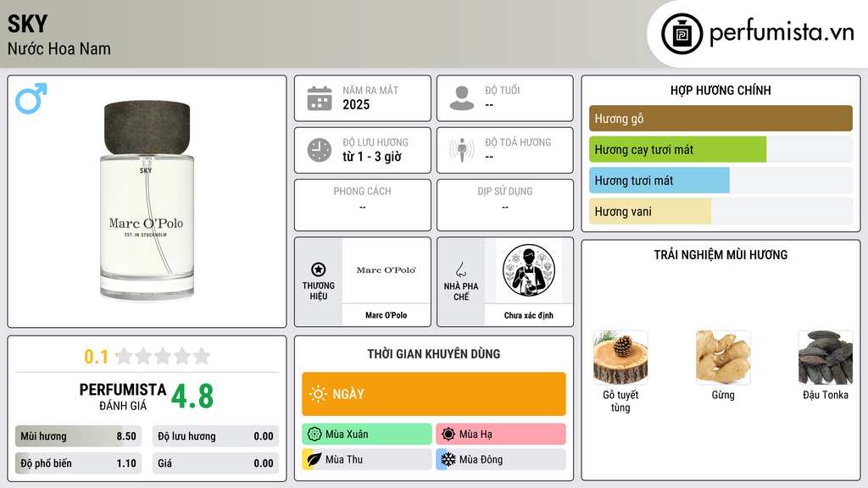Click the Chưa xác định perfumer label
868x488 pixels.
529,315
